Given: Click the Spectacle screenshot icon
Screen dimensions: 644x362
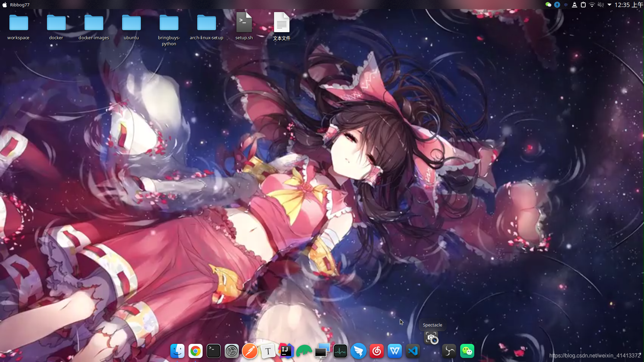Looking at the screenshot, I should click(x=431, y=338).
